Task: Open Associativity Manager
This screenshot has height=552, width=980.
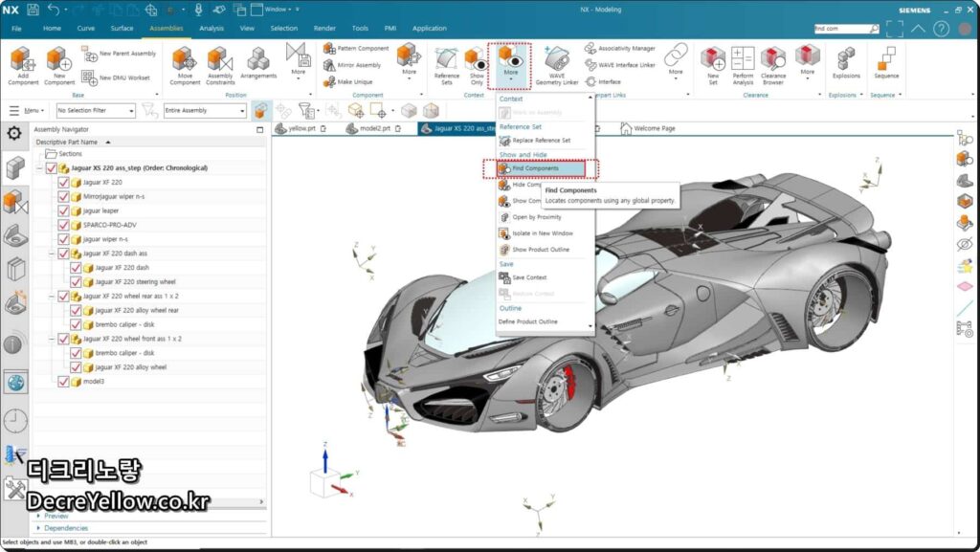Action: [620, 48]
